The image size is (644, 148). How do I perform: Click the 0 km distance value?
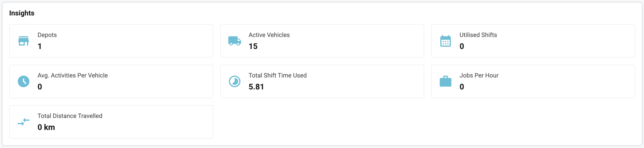tap(46, 127)
